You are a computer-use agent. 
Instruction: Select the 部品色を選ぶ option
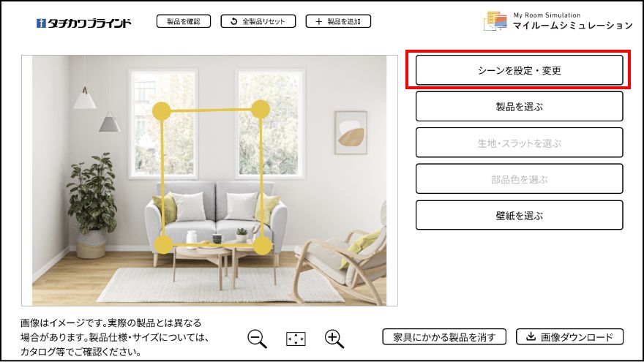coord(519,179)
